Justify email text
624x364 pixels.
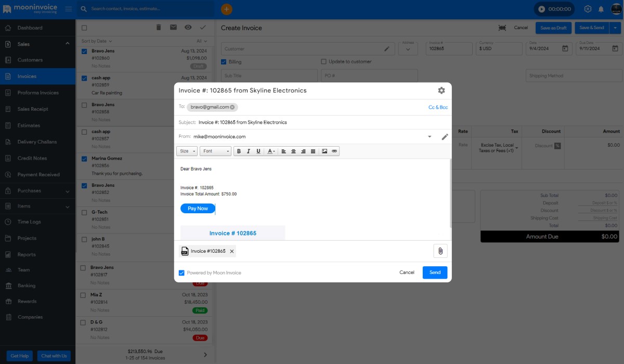pos(313,151)
